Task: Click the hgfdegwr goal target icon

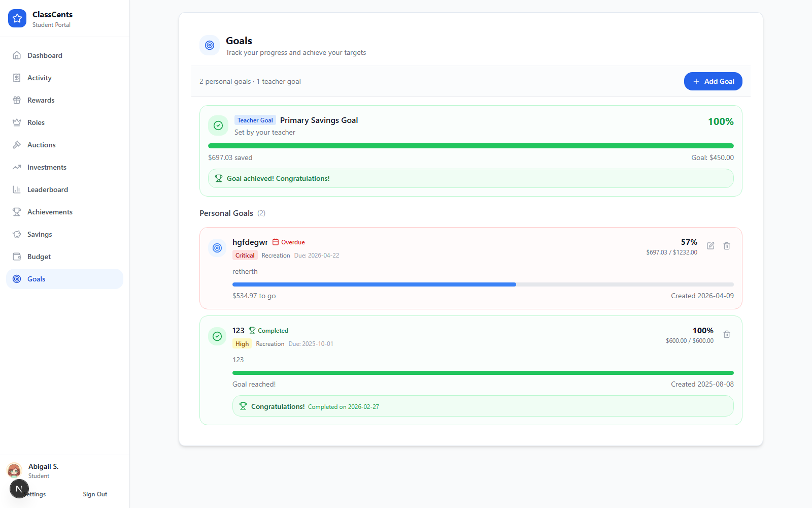Action: click(217, 248)
